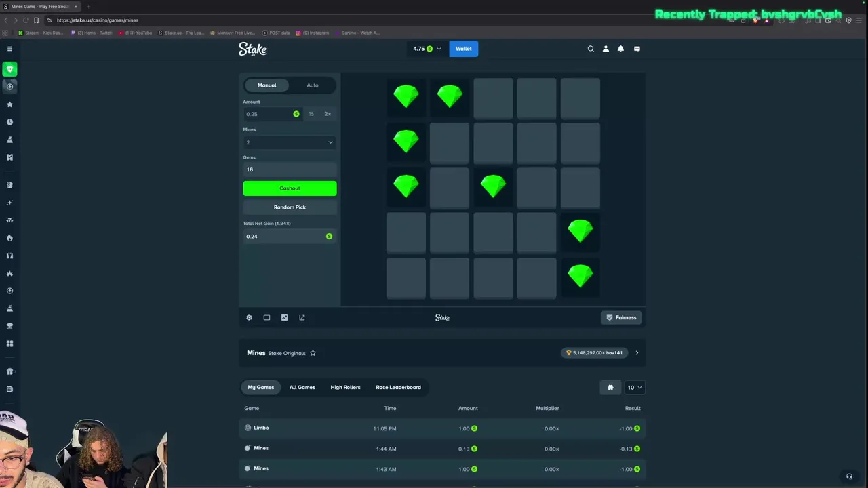The height and width of the screenshot is (488, 868).
Task: Open live stats chart icon
Action: [x=284, y=317]
